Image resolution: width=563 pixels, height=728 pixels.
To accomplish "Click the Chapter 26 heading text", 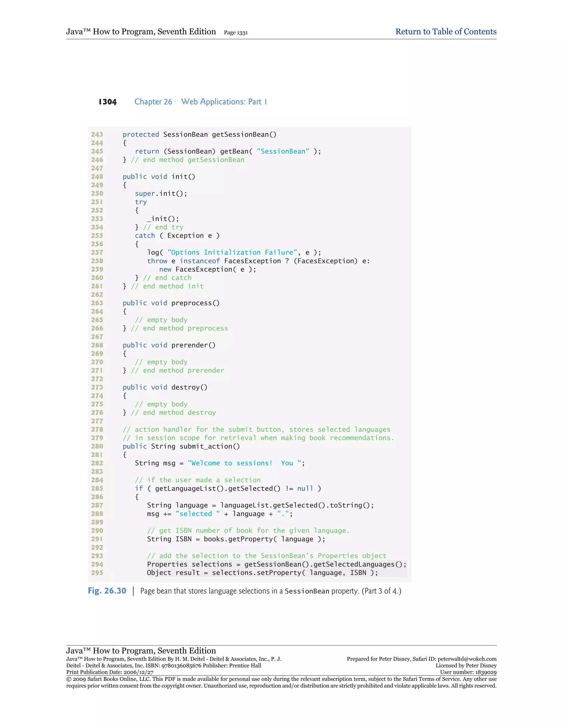I will [x=153, y=102].
